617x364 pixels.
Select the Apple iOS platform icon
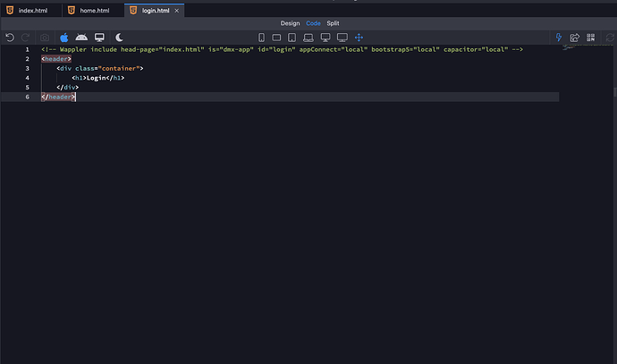coord(64,38)
